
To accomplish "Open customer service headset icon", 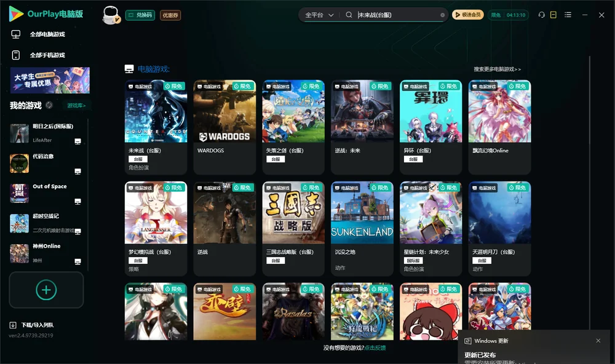I will (542, 15).
